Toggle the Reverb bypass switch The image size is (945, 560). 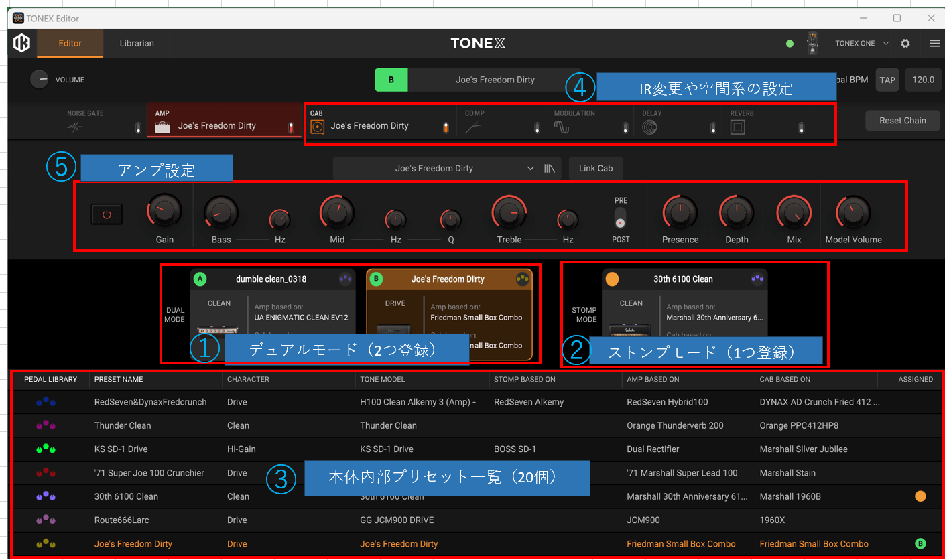pyautogui.click(x=801, y=127)
